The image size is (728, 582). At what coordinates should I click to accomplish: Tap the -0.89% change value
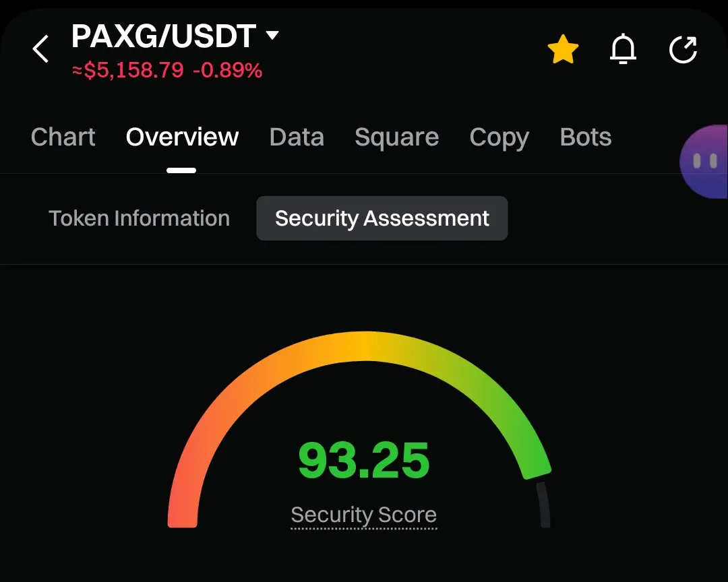[x=228, y=71]
